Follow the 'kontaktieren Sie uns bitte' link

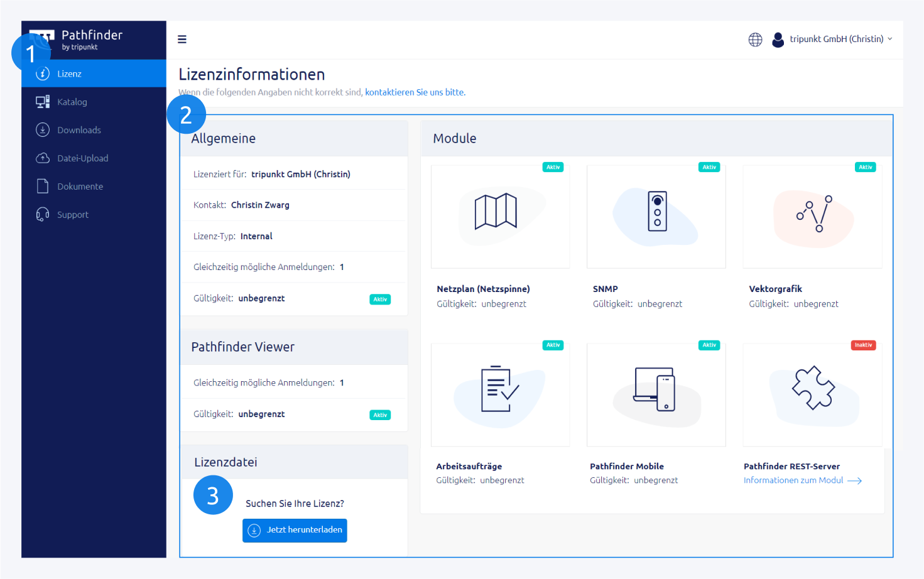coord(415,92)
